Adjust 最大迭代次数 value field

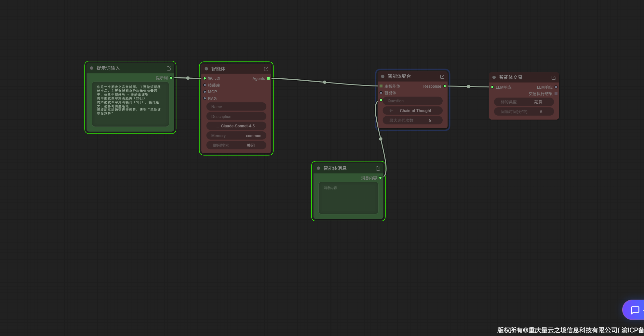(x=412, y=121)
